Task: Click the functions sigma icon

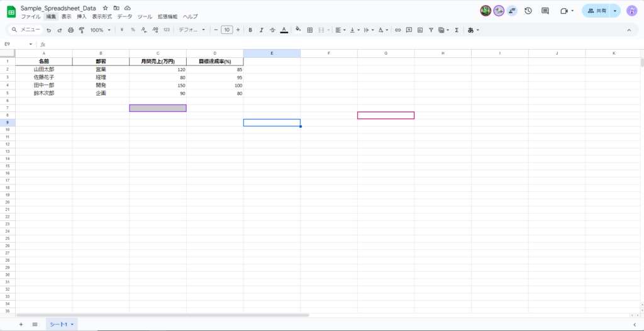Action: [457, 30]
